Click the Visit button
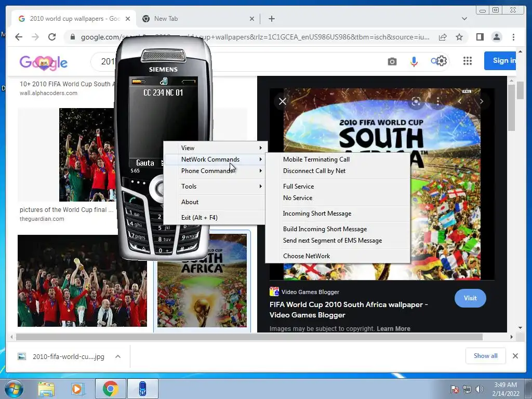The height and width of the screenshot is (399, 532). [470, 298]
